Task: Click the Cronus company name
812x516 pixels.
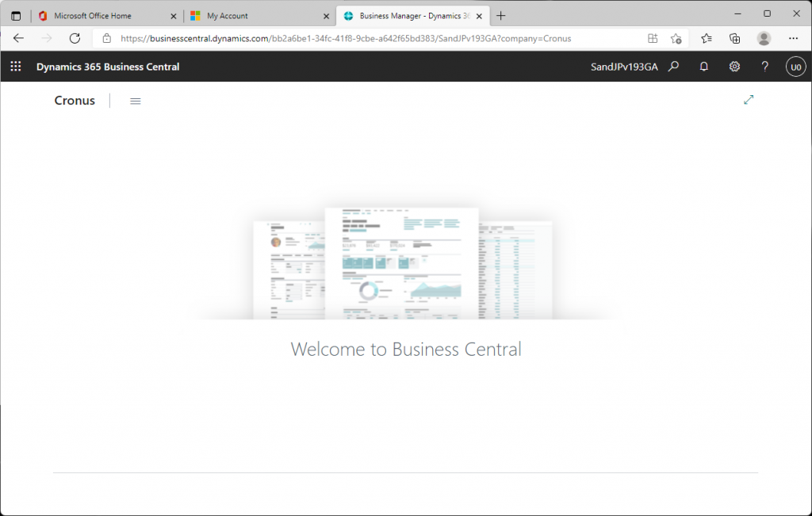Action: pos(75,101)
